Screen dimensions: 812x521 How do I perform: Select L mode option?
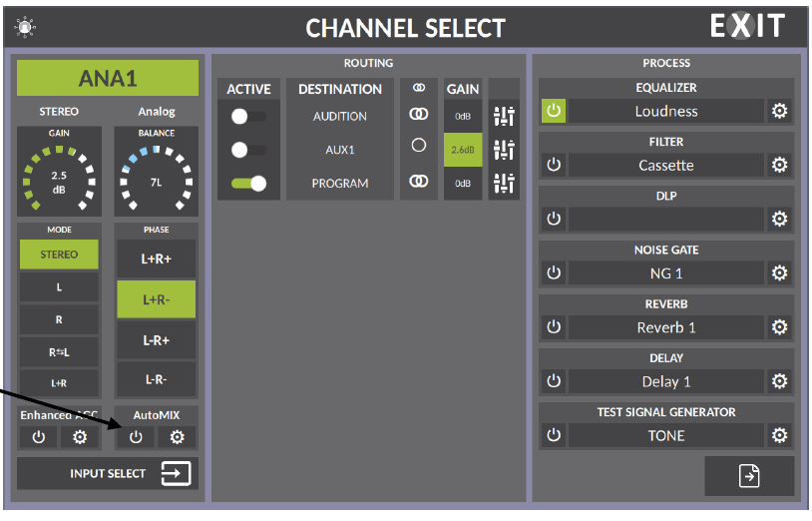(59, 287)
